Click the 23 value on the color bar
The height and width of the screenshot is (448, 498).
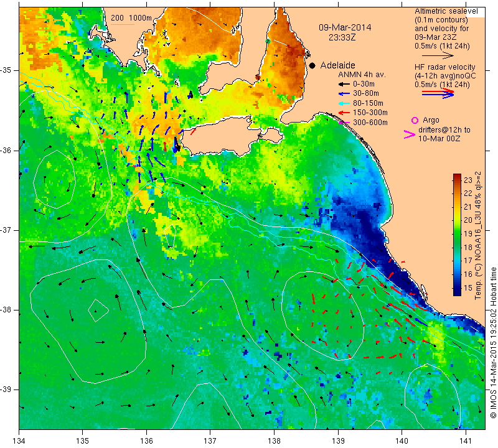[468, 180]
